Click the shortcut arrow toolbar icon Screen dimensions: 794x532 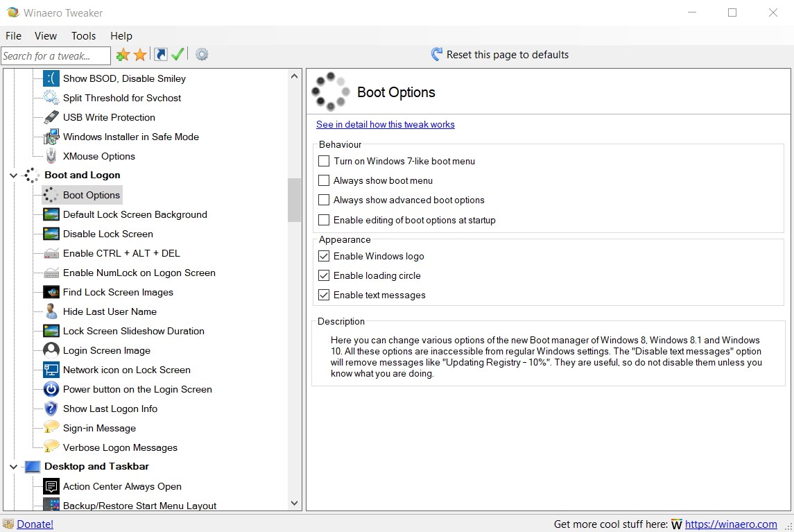click(x=160, y=54)
